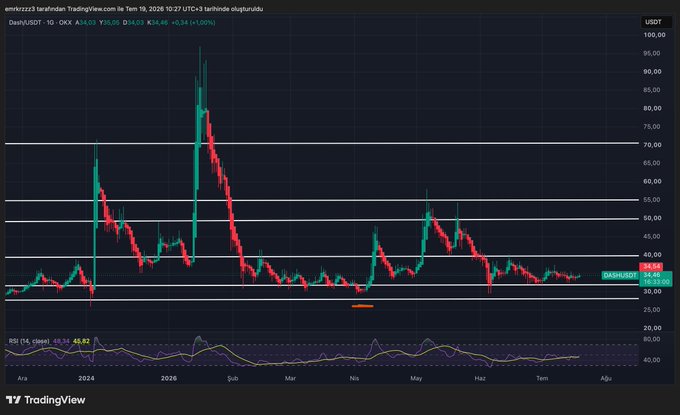Viewport: 680px width, 415px height.
Task: Click the Tem label on time axis
Action: tap(542, 379)
